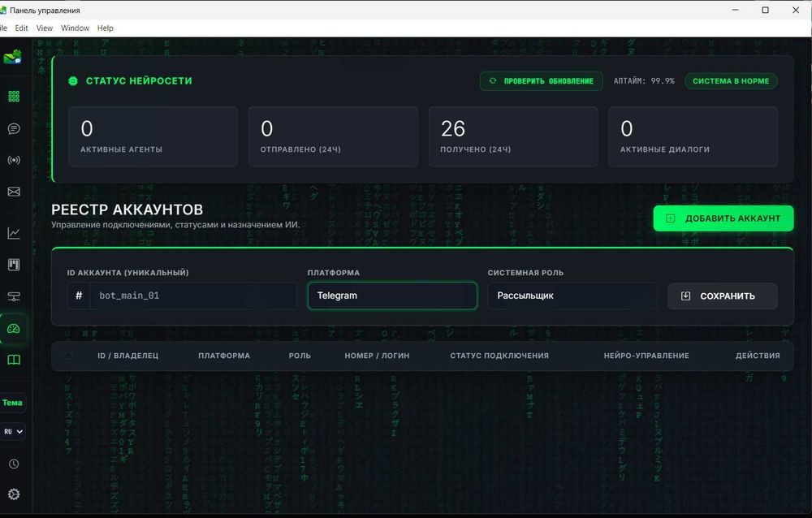
Task: Open the Edit menu
Action: pyautogui.click(x=21, y=28)
